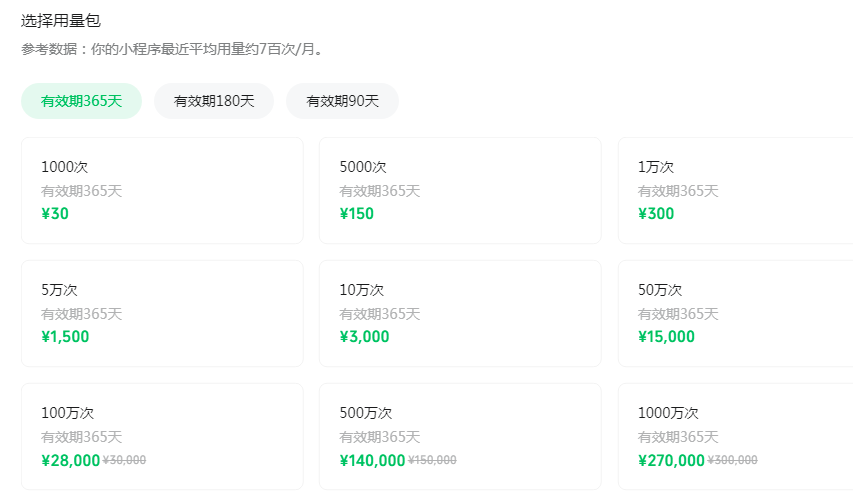The height and width of the screenshot is (496, 853).
Task: Choose the 500万次 package card
Action: point(460,436)
